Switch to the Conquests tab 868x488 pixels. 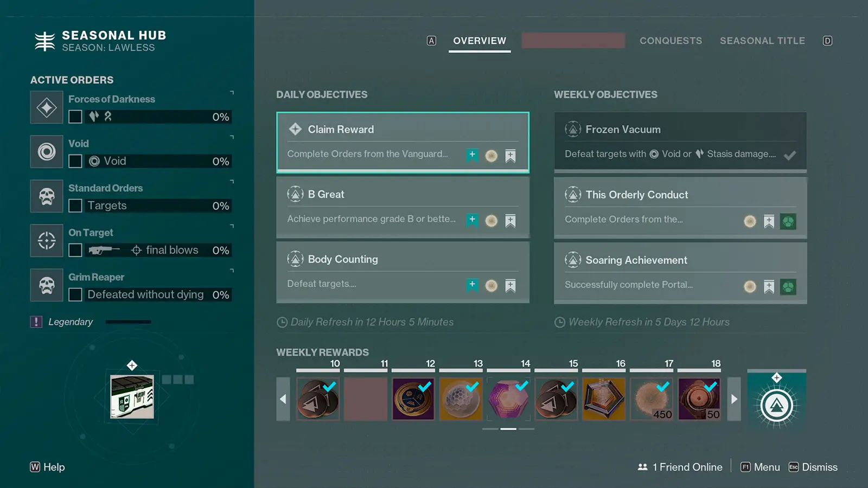coord(671,41)
